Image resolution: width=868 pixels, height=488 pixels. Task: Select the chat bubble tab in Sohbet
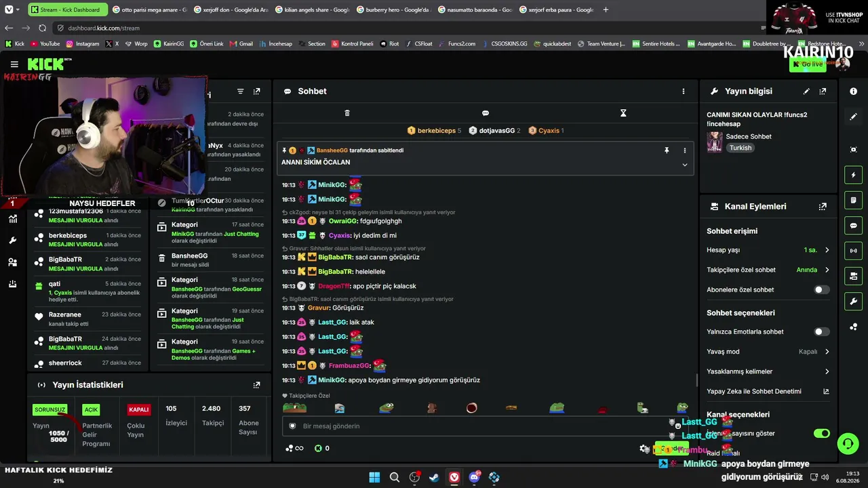pos(486,113)
